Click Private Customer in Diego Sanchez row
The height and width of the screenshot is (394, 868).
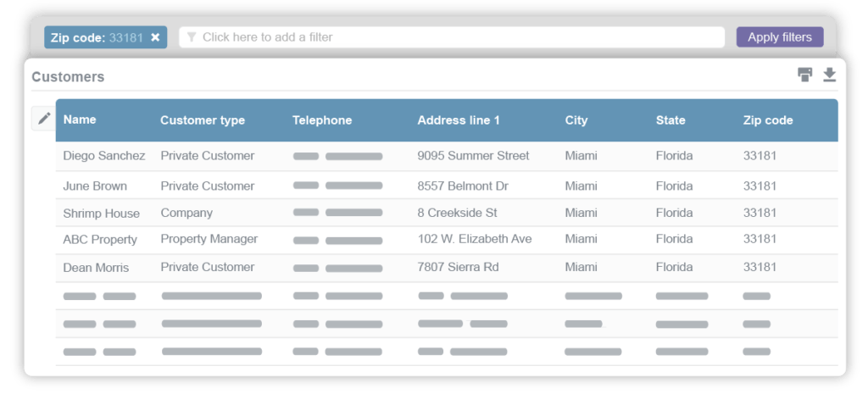208,156
